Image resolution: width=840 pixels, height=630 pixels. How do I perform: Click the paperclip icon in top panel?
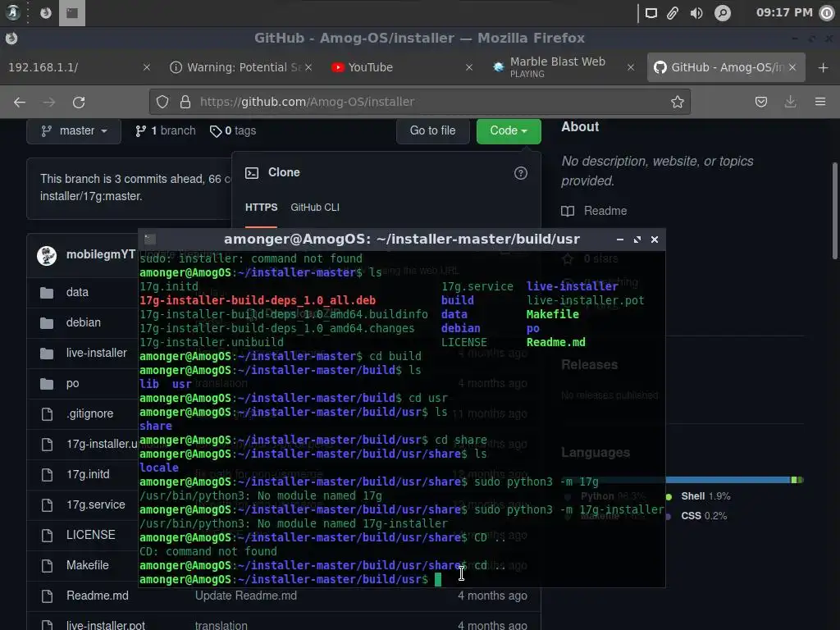(673, 13)
